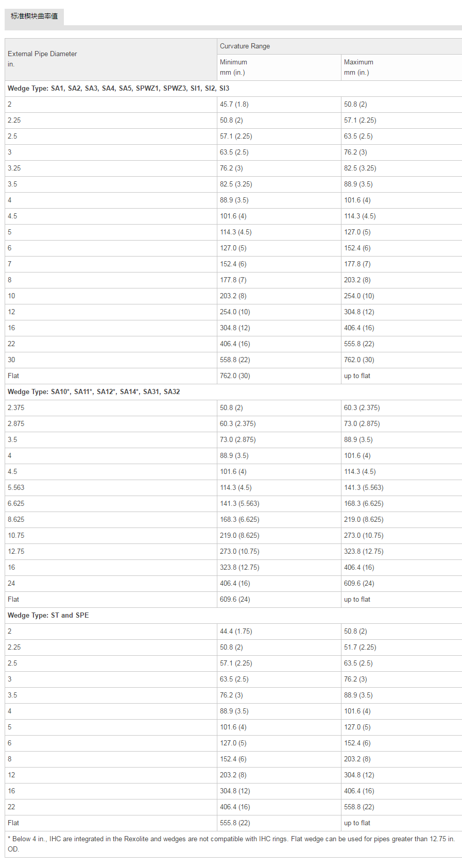Select the Minimum mm (in.) column header

coord(233,67)
